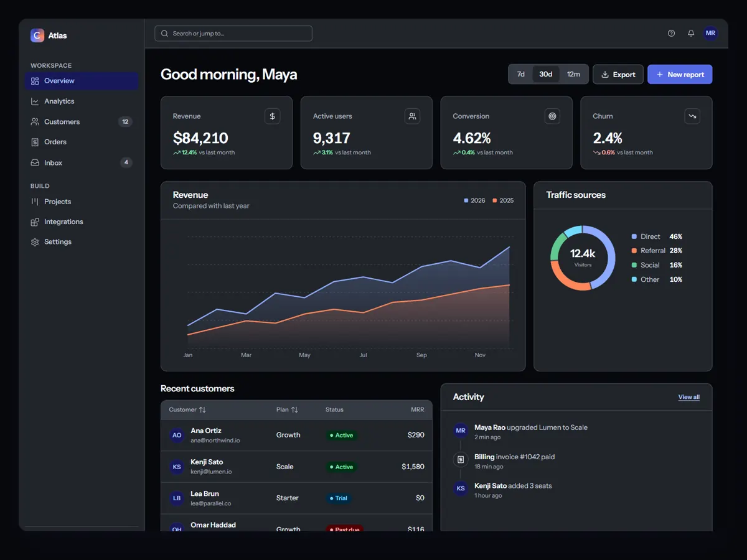Select the 30d time range
This screenshot has height=560, width=747.
tap(546, 74)
